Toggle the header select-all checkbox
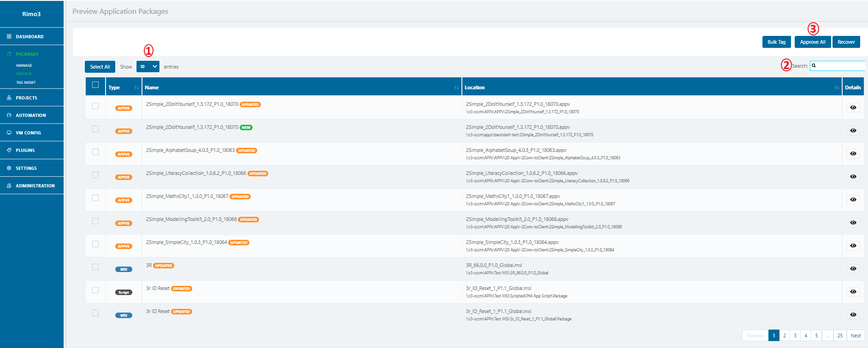 click(x=95, y=85)
